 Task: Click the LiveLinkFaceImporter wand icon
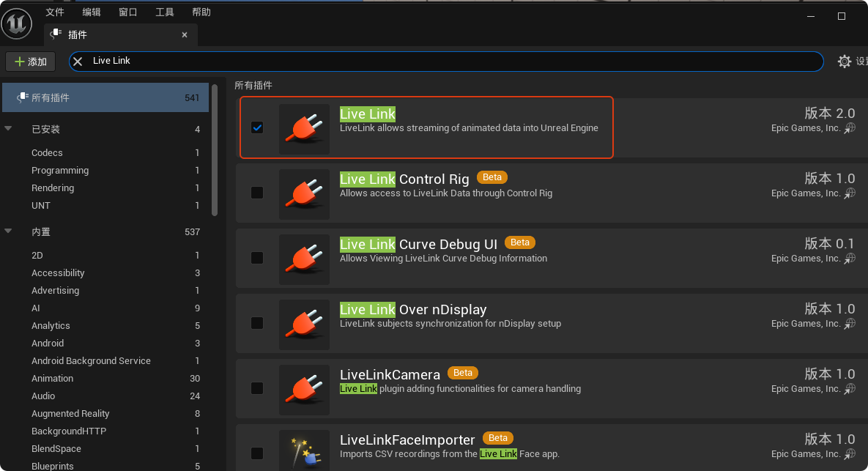coord(304,450)
